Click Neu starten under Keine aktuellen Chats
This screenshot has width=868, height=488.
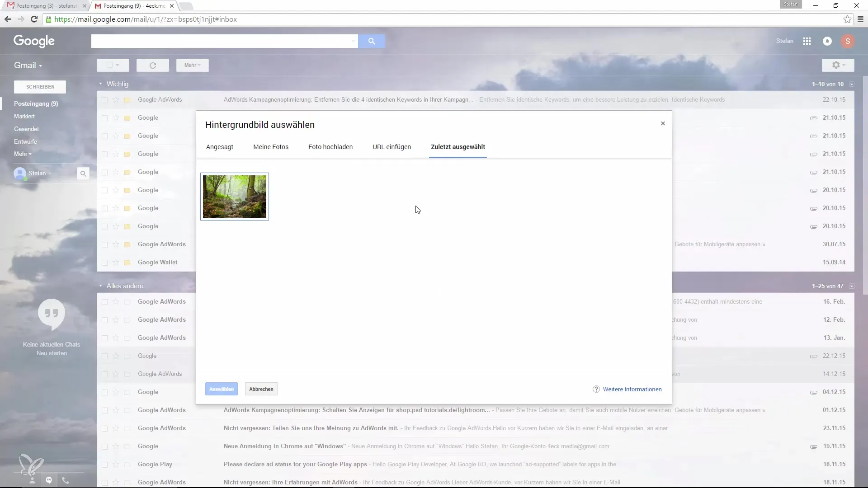[x=52, y=353]
